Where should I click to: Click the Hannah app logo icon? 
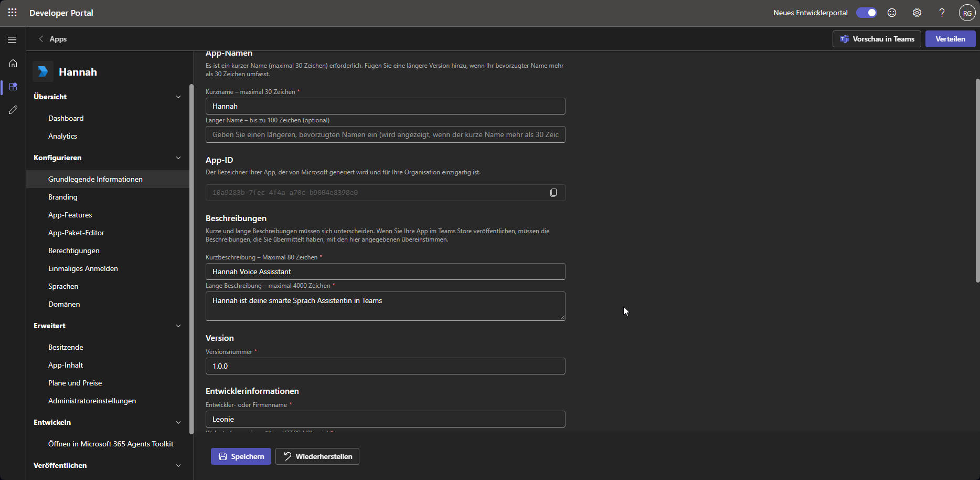pos(43,72)
